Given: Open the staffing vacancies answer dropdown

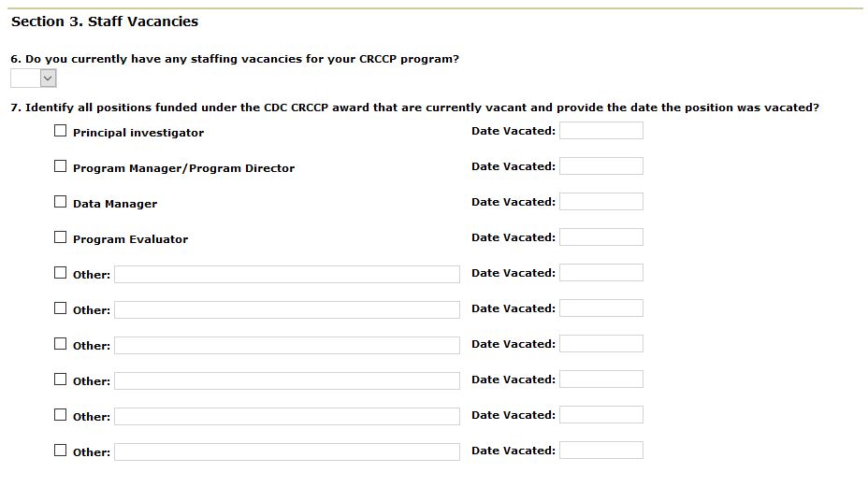Looking at the screenshot, I should [34, 79].
